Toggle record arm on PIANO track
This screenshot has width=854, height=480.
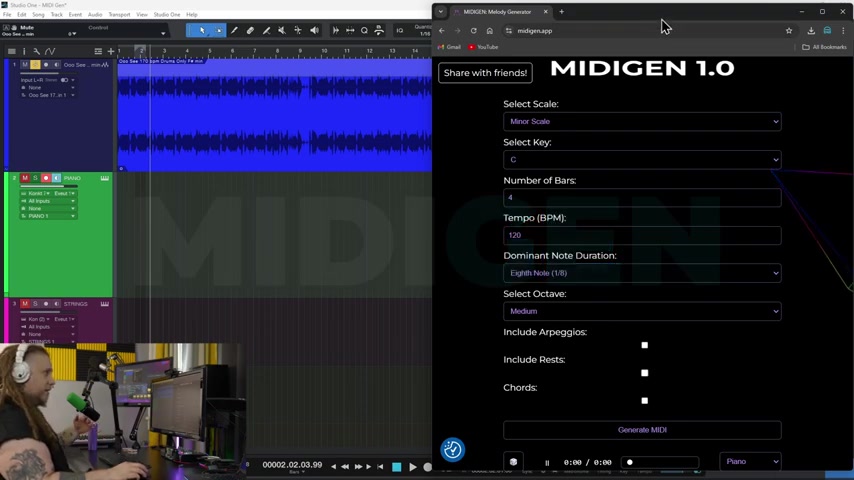(46, 178)
